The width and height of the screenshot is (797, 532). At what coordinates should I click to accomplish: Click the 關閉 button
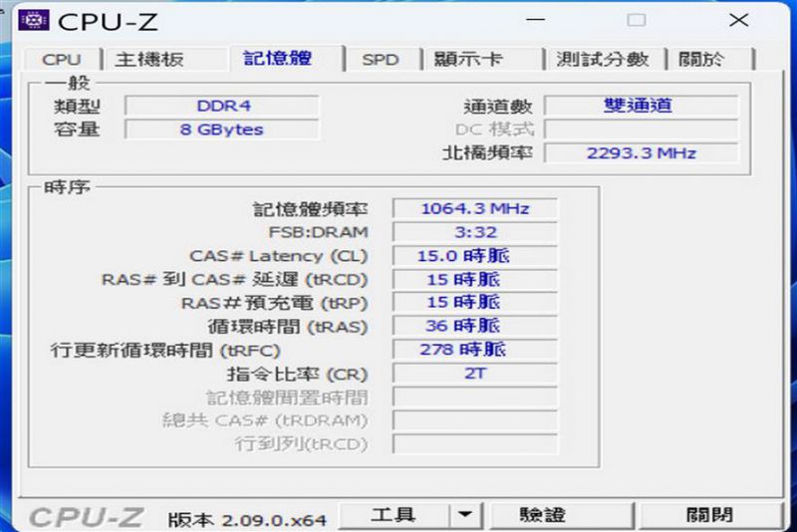(709, 516)
